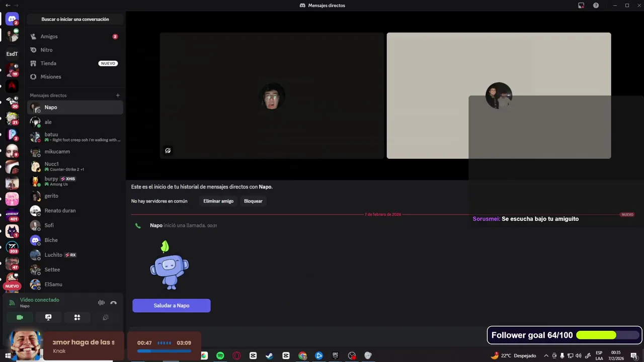Open server icon with 21 badge
The width and height of the screenshot is (644, 362).
pyautogui.click(x=12, y=118)
